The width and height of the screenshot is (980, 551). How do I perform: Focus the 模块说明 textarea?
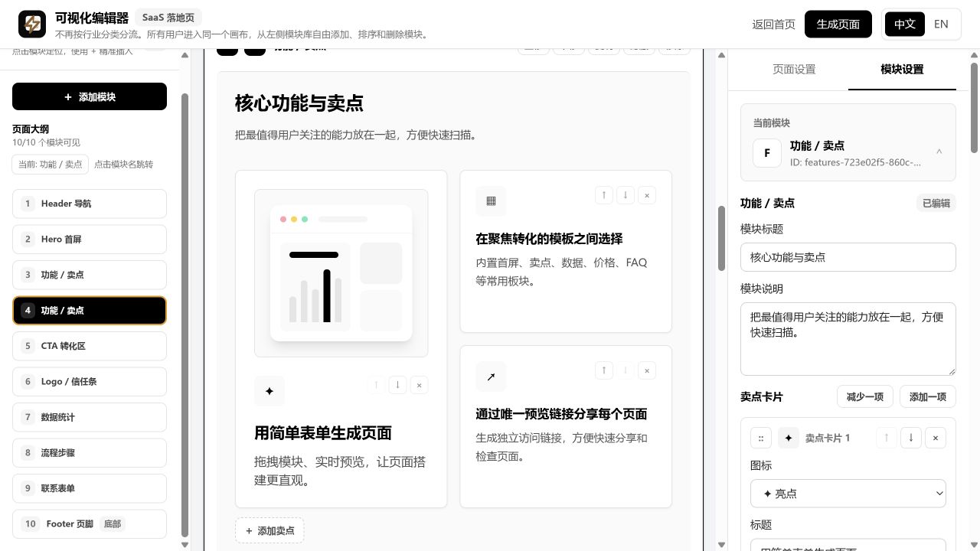(848, 339)
